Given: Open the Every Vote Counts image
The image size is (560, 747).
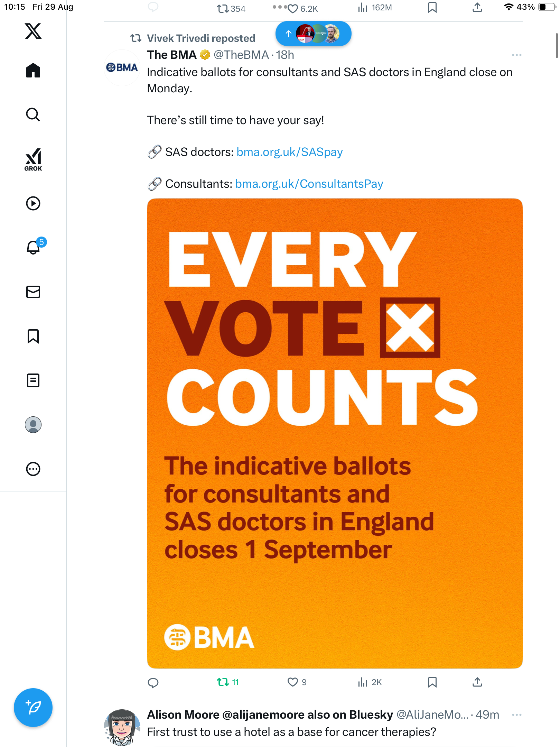Looking at the screenshot, I should 335,433.
